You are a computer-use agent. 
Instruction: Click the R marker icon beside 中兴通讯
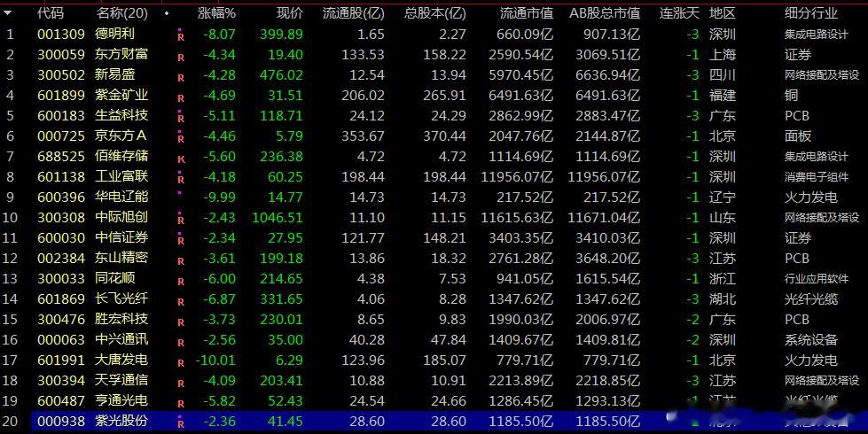click(181, 343)
